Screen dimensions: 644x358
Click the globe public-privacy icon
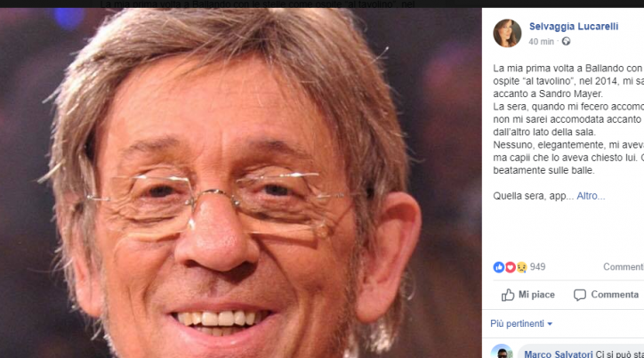pos(566,42)
